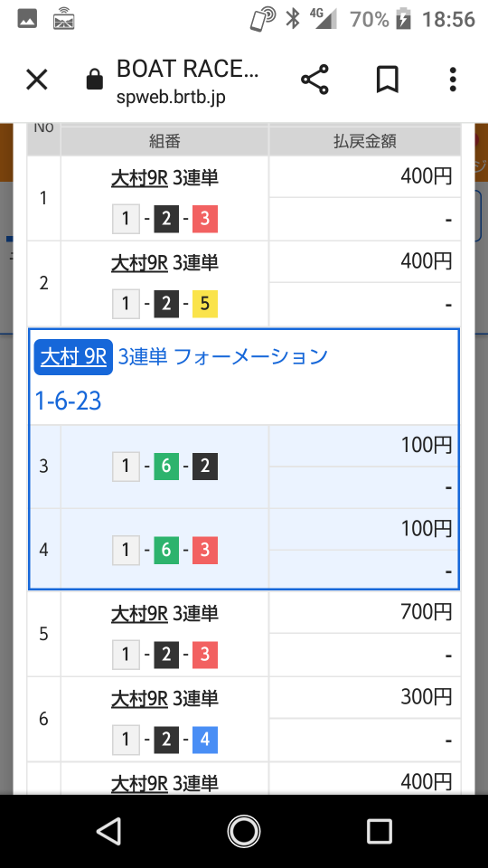Tap the Android back navigation button
Viewport: 488px width, 868px height.
coord(108,831)
